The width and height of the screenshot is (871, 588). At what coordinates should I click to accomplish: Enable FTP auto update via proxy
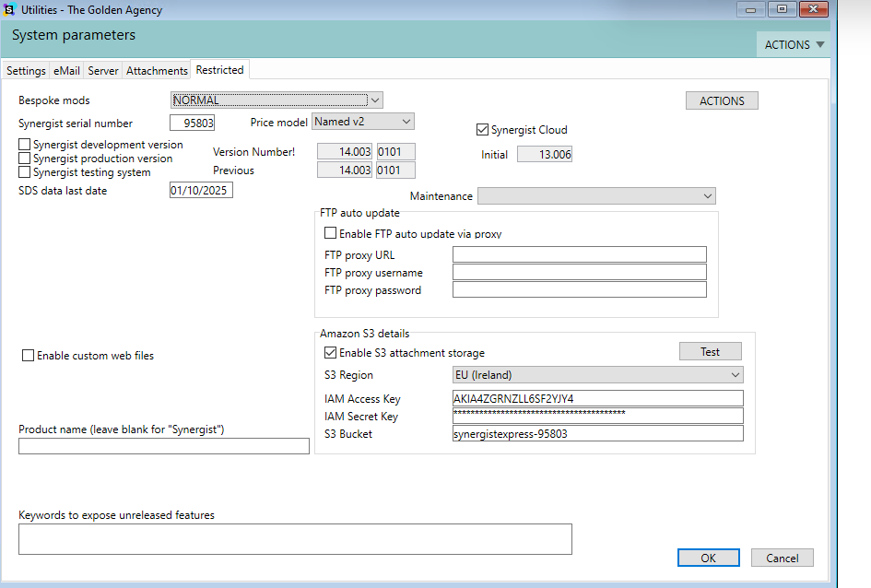[331, 234]
